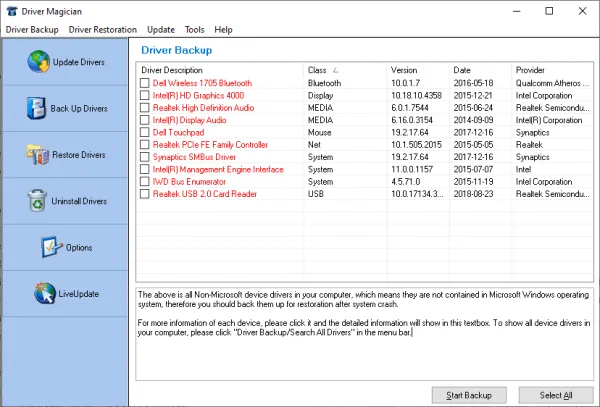Tick checkbox for Intel(R) Management Engine Interface
The width and height of the screenshot is (600, 407).
point(145,169)
